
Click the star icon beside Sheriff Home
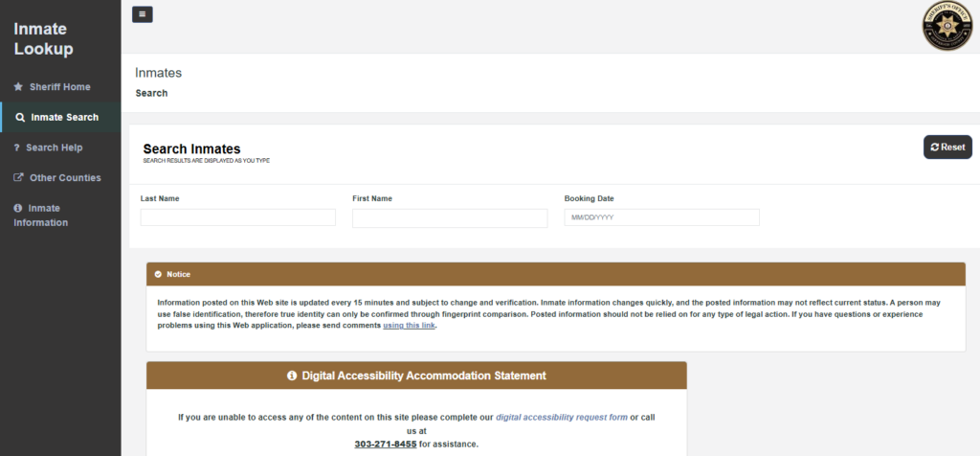pos(18,87)
